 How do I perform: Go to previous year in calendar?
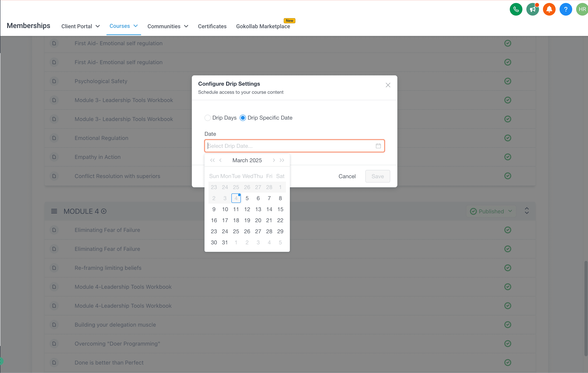[x=212, y=160]
